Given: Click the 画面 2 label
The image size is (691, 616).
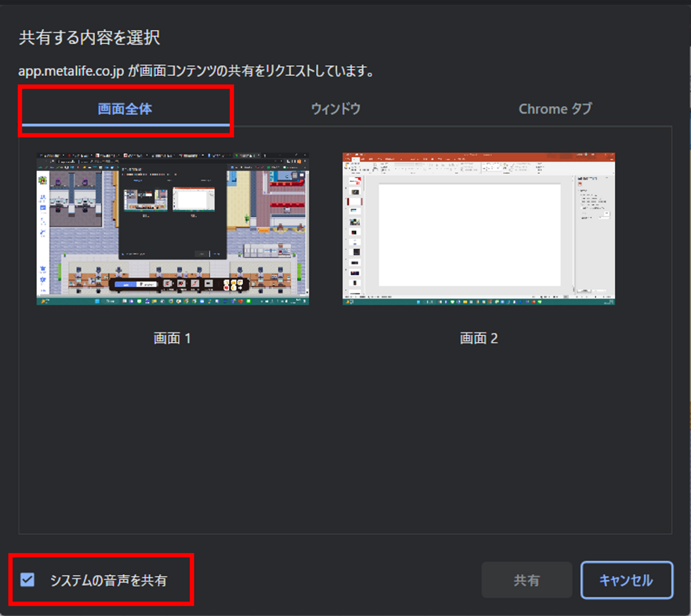Looking at the screenshot, I should pyautogui.click(x=478, y=338).
